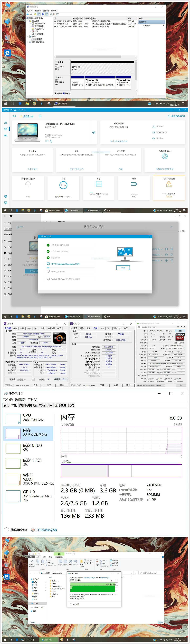190x644 pixels.
Task: Switch to the 进程 tab in Task Manager
Action: 6,406
